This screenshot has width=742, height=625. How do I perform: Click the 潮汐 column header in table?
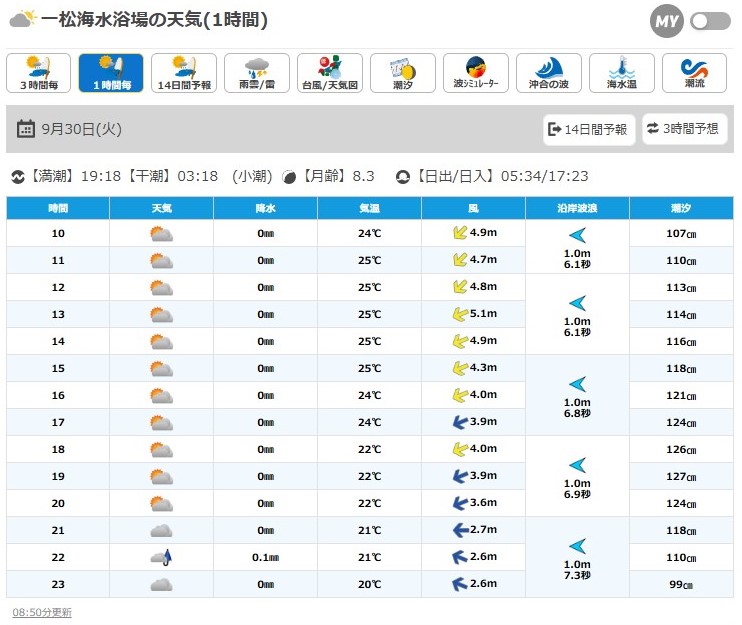(x=682, y=208)
